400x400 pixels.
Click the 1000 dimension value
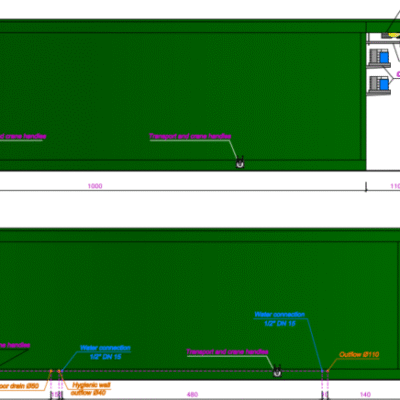[95, 186]
